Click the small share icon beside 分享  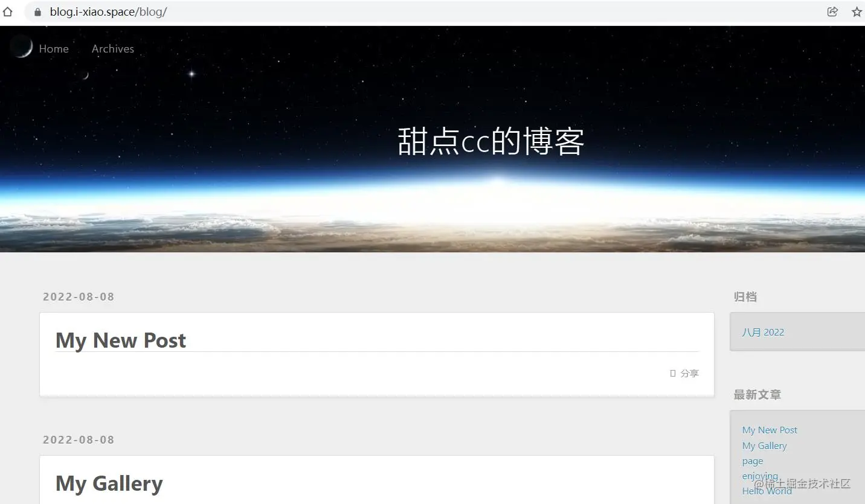coord(673,373)
